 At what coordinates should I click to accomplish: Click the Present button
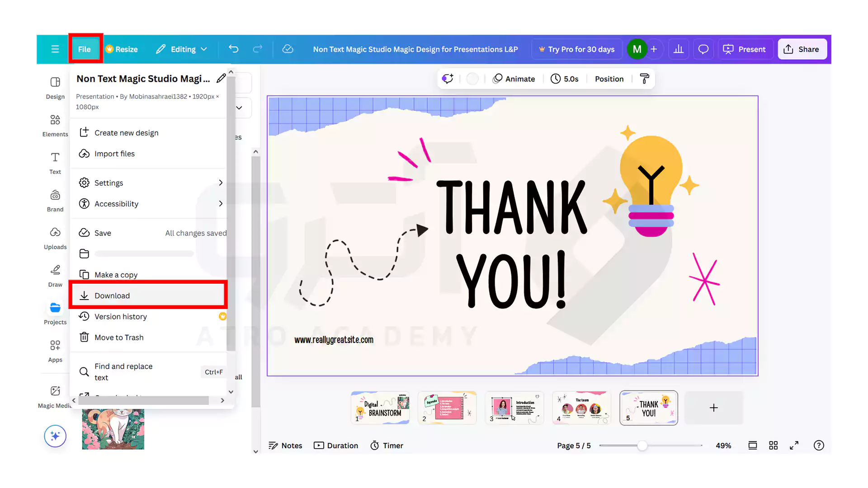(745, 49)
